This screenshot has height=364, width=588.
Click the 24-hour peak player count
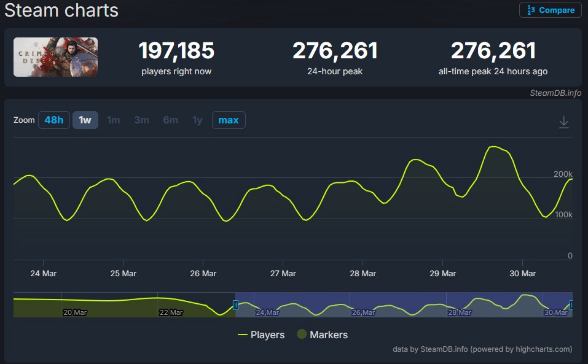point(334,51)
